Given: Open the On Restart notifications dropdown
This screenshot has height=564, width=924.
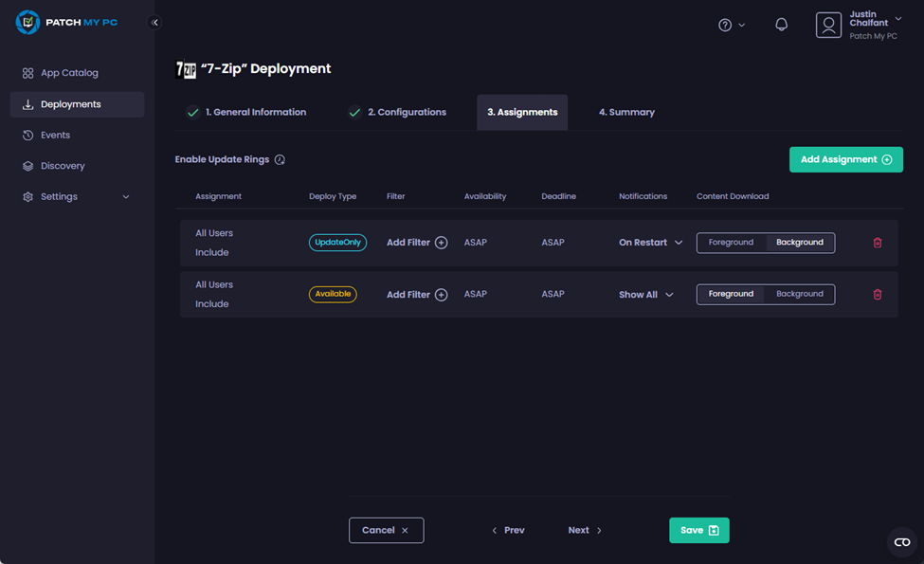Looking at the screenshot, I should (x=650, y=243).
